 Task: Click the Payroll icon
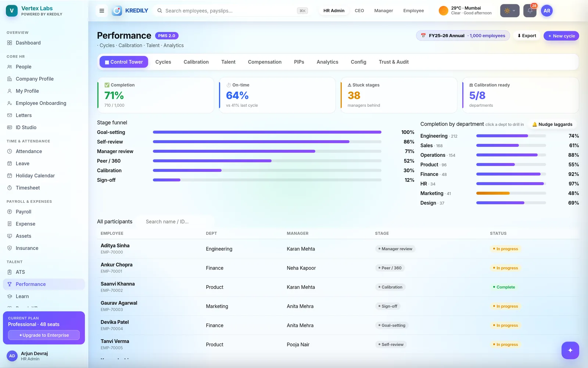click(10, 212)
